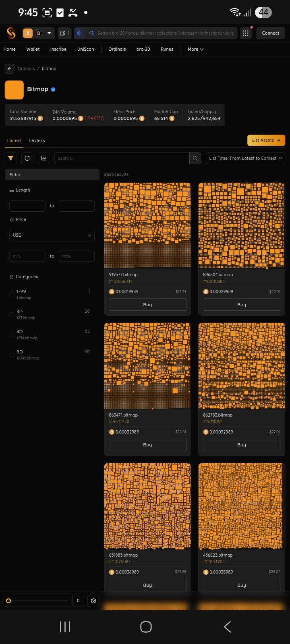This screenshot has height=644, width=290.
Task: Switch to the Listed tab
Action: (x=14, y=140)
